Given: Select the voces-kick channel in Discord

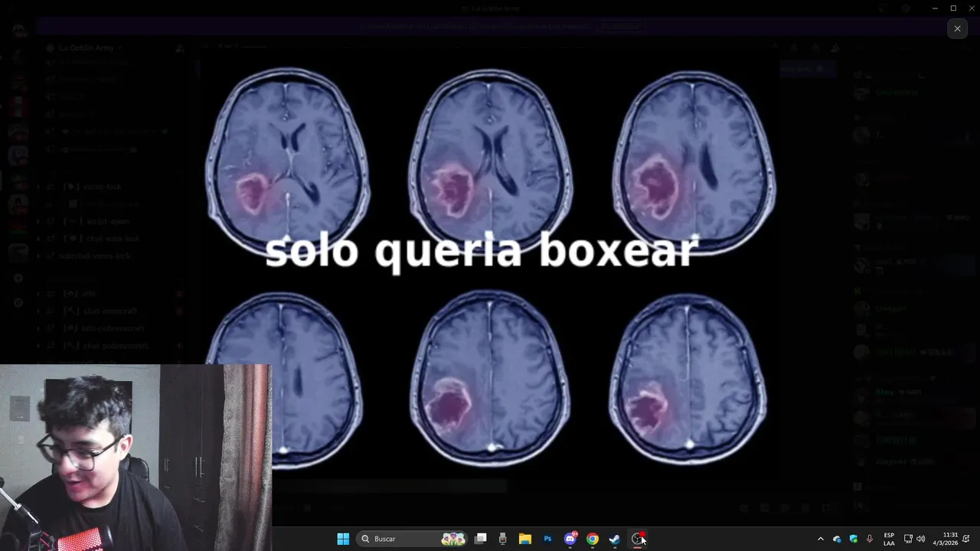Looking at the screenshot, I should 103,187.
